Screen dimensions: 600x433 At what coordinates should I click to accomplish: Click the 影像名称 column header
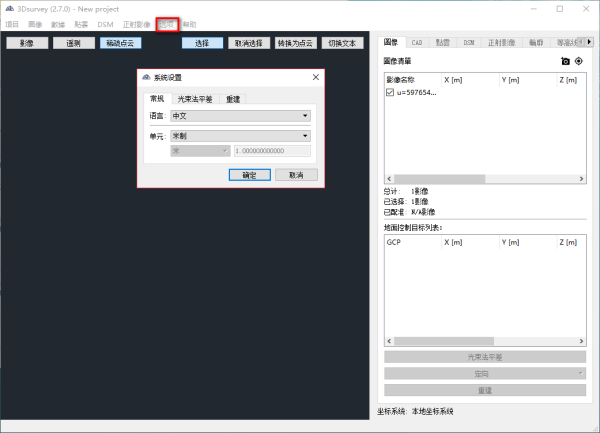pyautogui.click(x=412, y=80)
